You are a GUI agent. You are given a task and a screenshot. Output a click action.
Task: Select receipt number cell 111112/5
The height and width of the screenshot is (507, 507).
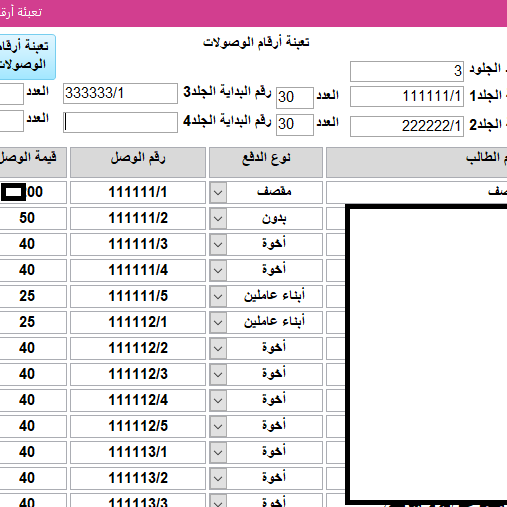138,426
